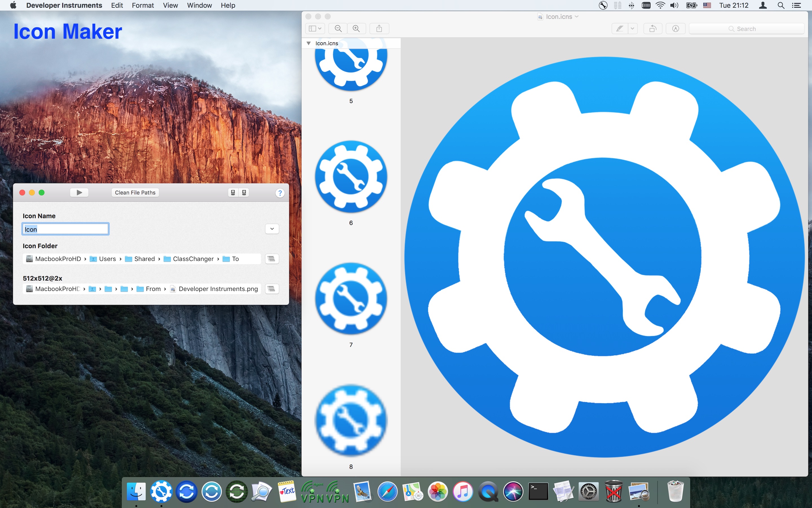812x508 pixels.
Task: Click the right export arrow icon in Icon Maker toolbar
Action: click(244, 192)
